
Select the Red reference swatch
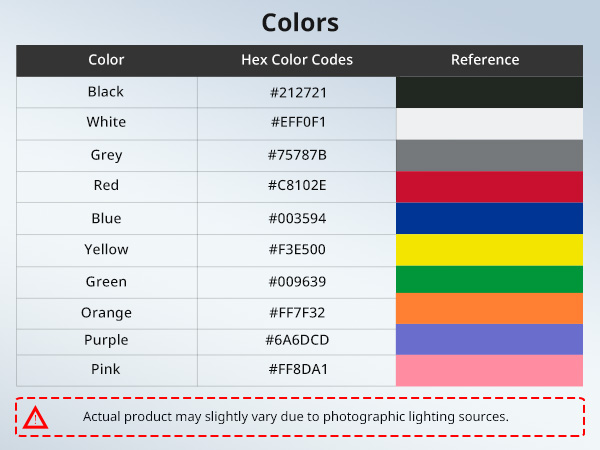tap(489, 186)
